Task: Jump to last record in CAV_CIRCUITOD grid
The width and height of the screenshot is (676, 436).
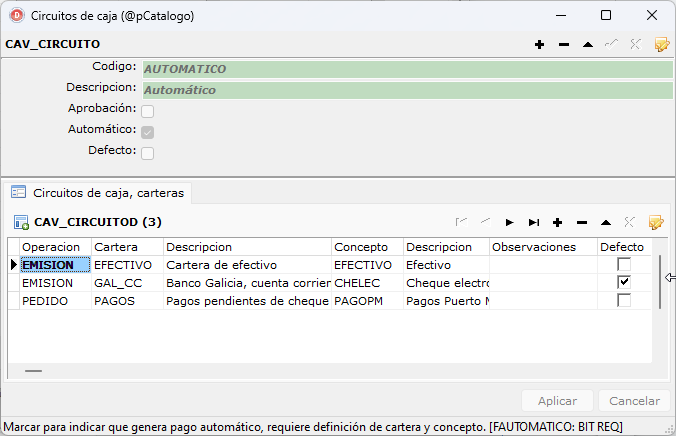Action: point(534,222)
